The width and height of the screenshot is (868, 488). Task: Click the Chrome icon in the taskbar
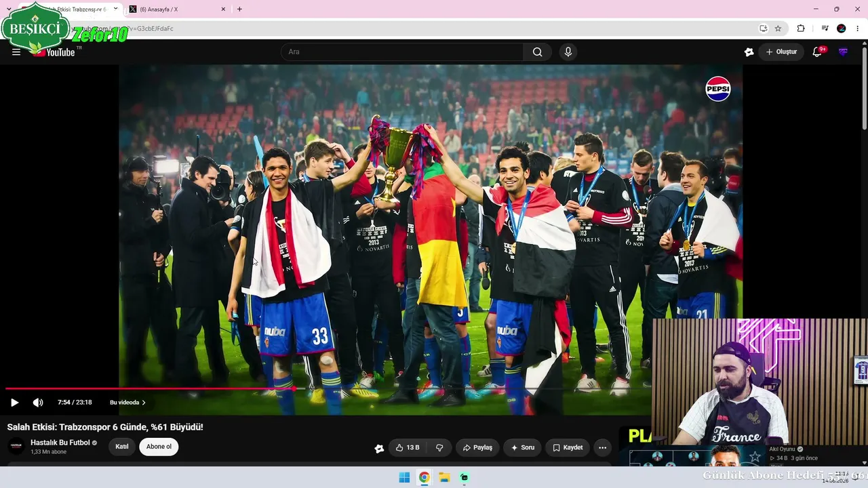[424, 477]
